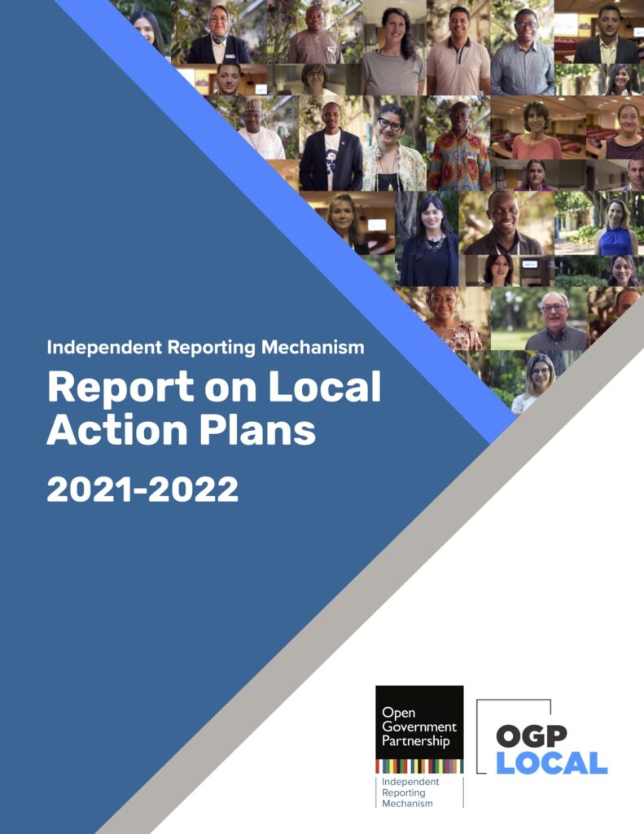Click the portrait of the man in navy blazer and white t-shirt
This screenshot has height=834, width=644.
[331, 143]
